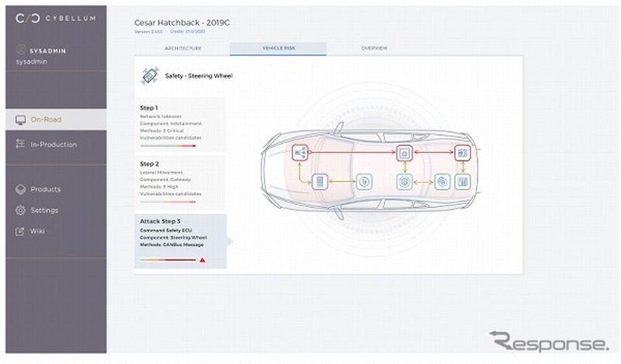Screen dimensions: 621x364
Task: Click the top center red gateway node
Action: [x=404, y=153]
